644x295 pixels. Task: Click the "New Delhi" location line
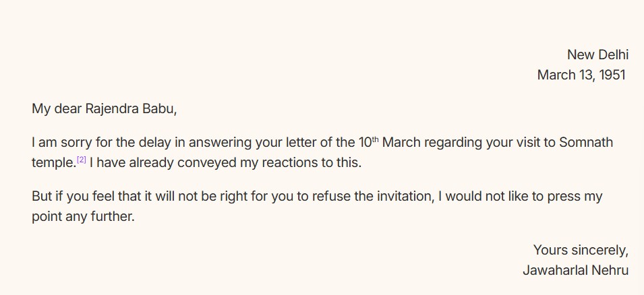597,55
